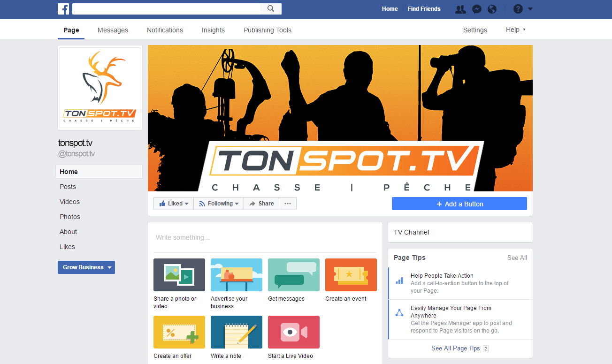Click the Easily Manage Your Page From Anywhere tip
The image size is (612, 364).
[460, 319]
